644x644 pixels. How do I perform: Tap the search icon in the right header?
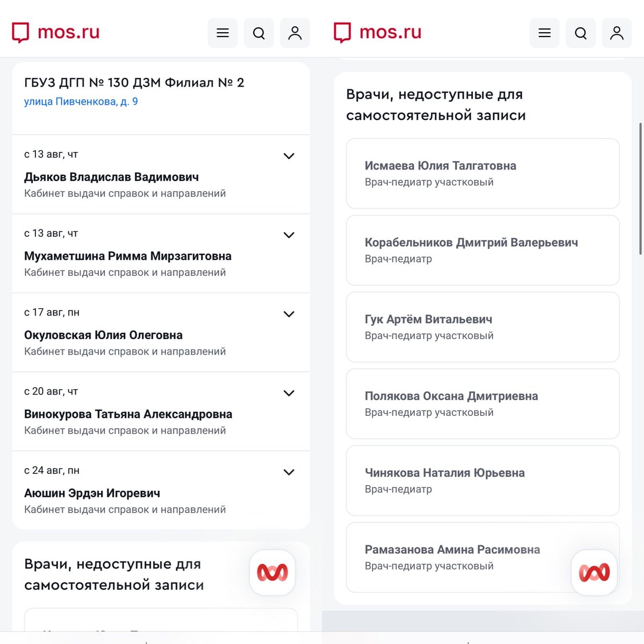click(581, 33)
